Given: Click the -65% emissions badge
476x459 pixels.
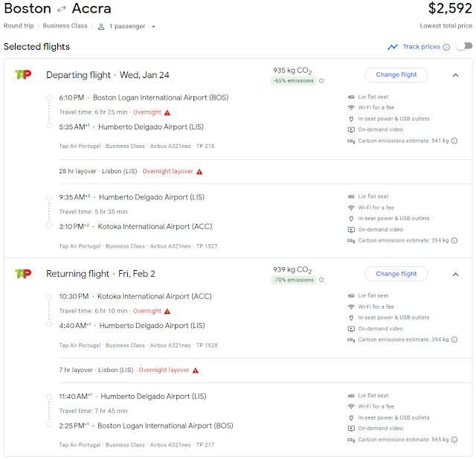Looking at the screenshot, I should pos(294,80).
